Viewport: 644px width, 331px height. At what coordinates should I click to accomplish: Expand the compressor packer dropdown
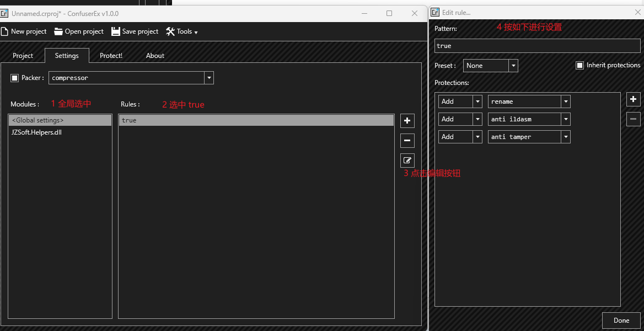(x=209, y=77)
